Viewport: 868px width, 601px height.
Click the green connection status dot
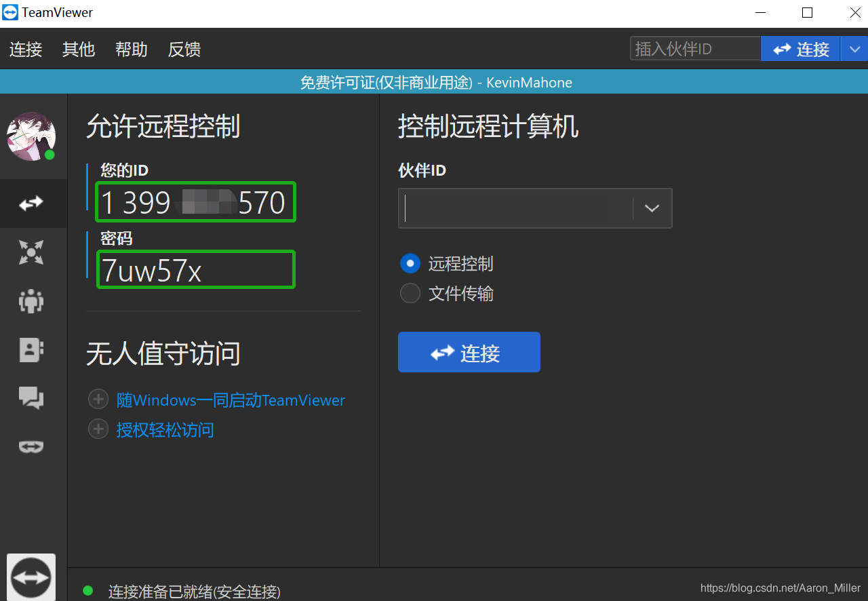point(87,591)
